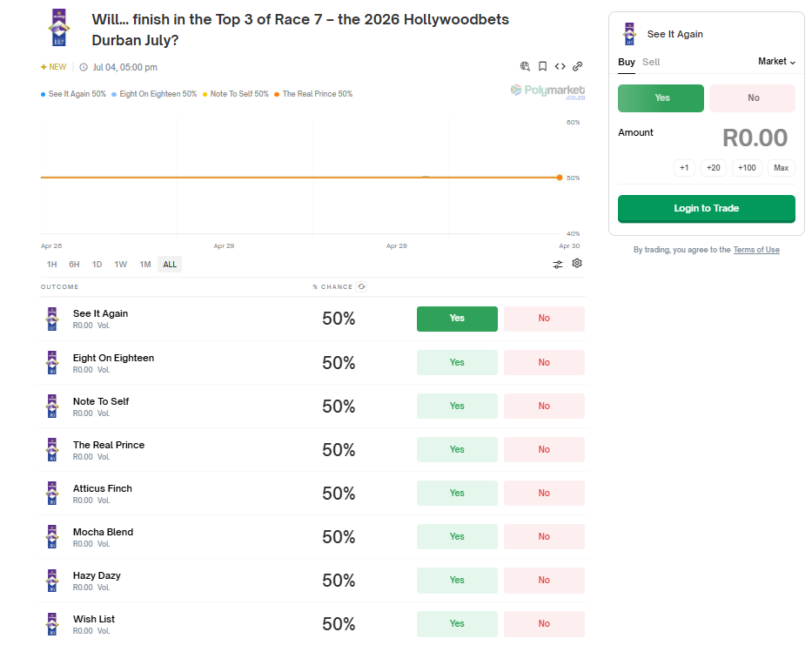Switch to the Buy tab
Image resolution: width=812 pixels, height=652 pixels.
626,62
